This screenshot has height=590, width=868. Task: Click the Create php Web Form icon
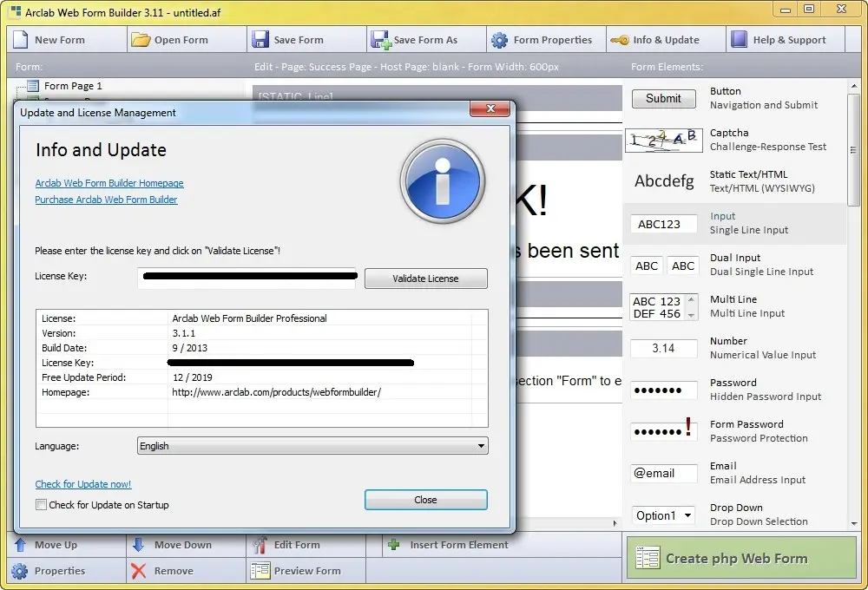(648, 558)
